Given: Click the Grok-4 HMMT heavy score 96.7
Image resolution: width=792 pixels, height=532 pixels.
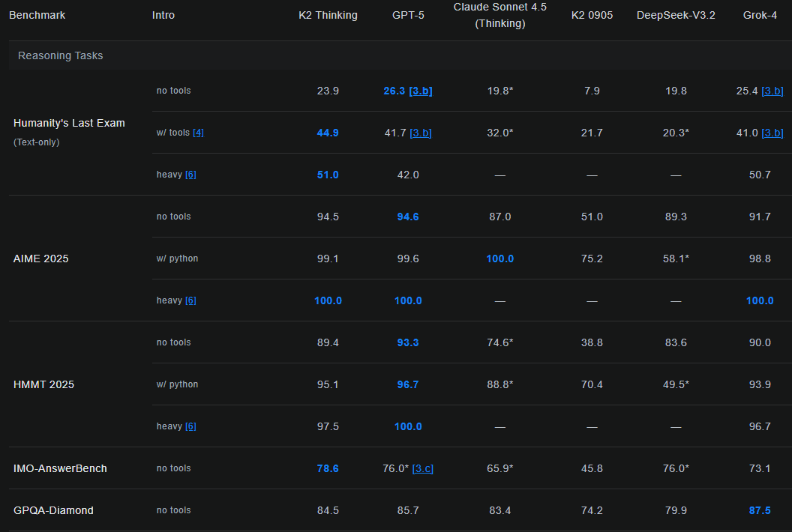Looking at the screenshot, I should point(760,426).
